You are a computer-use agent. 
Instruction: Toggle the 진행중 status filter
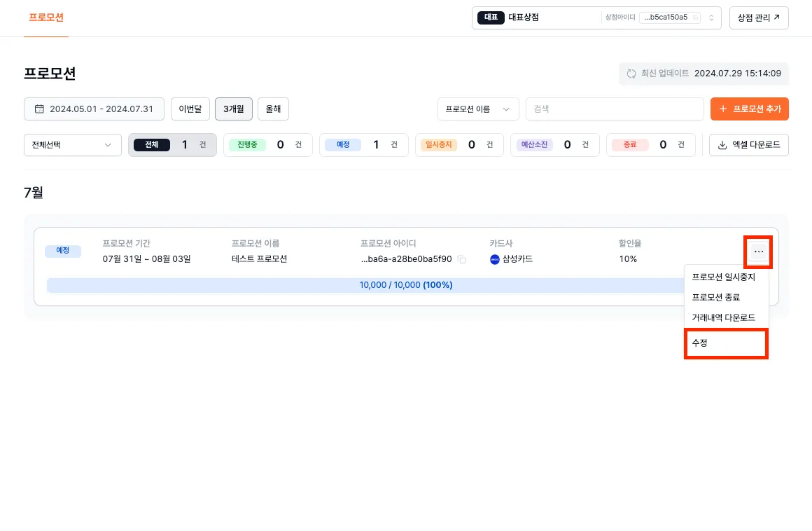(268, 145)
